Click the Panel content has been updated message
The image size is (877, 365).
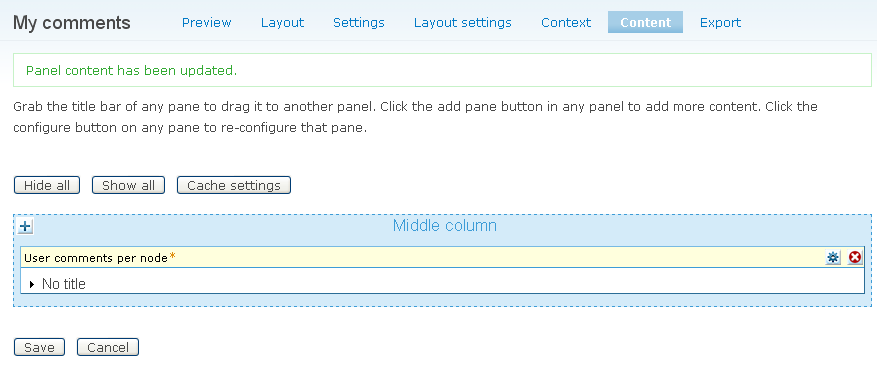coord(131,70)
